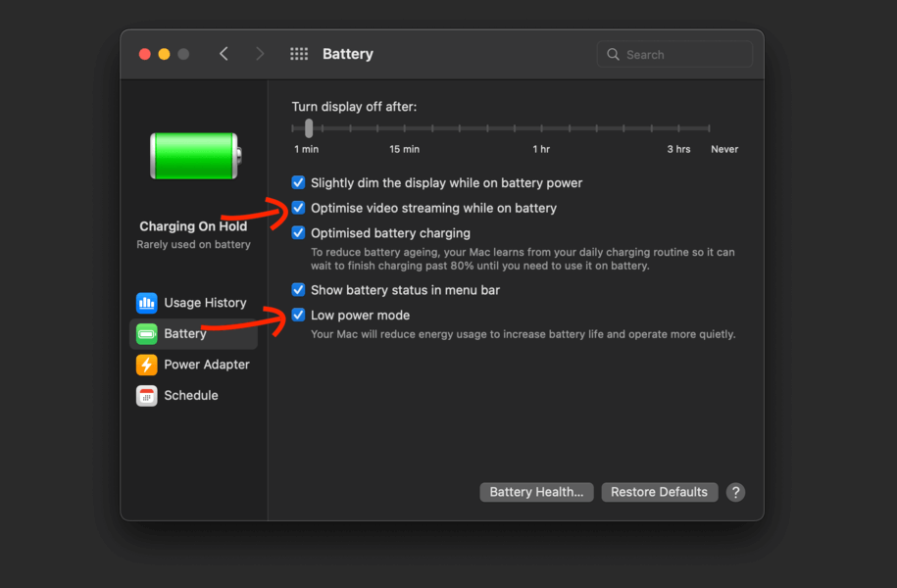Toggle Optimise video streaming checkbox

298,208
